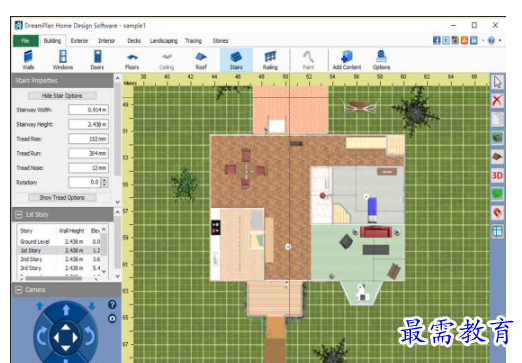The height and width of the screenshot is (363, 522).
Task: Select the 2nd Story row
Action: click(x=59, y=259)
